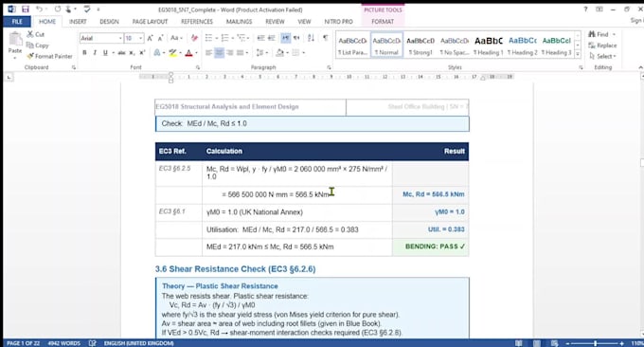Open the font name dropdown
Image resolution: width=644 pixels, height=347 pixels.
(120, 38)
